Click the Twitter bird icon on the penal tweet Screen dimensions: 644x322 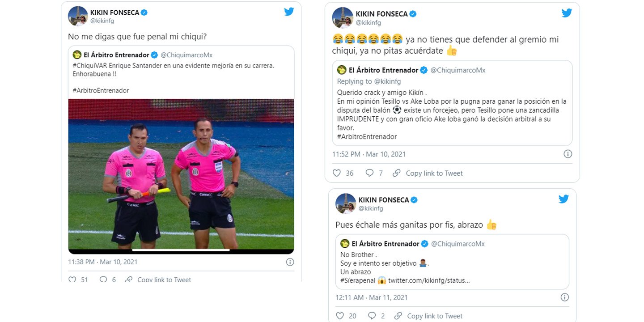click(289, 12)
